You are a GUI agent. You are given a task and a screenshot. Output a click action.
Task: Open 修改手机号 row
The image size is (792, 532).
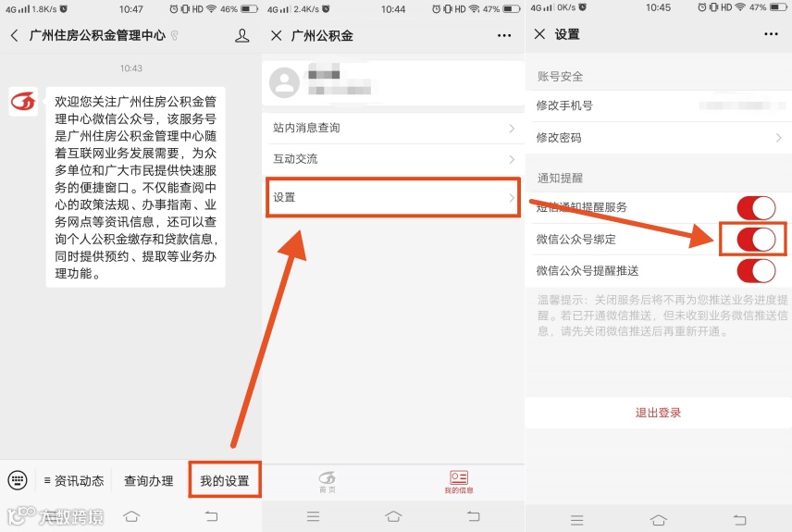click(659, 105)
